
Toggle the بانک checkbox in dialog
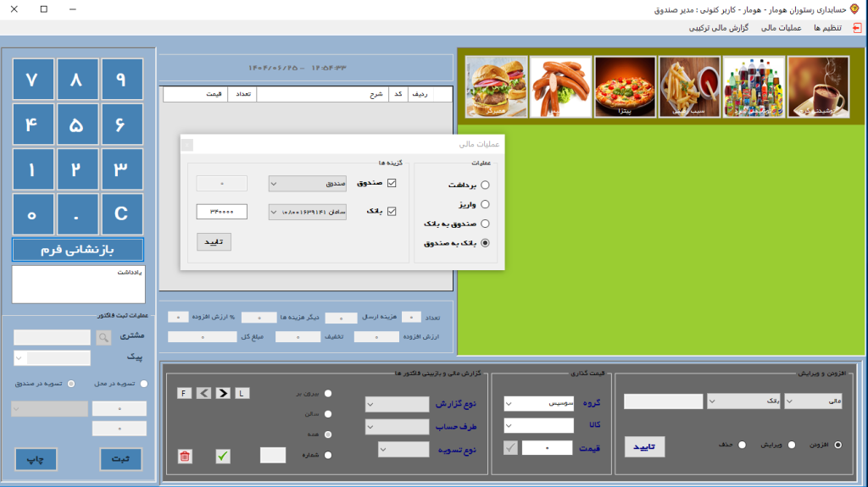pos(392,212)
